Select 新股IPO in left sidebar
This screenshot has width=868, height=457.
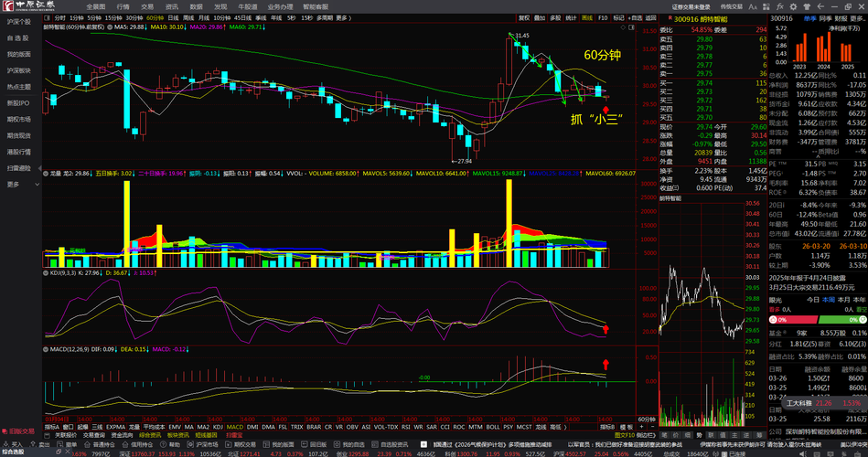[18, 103]
